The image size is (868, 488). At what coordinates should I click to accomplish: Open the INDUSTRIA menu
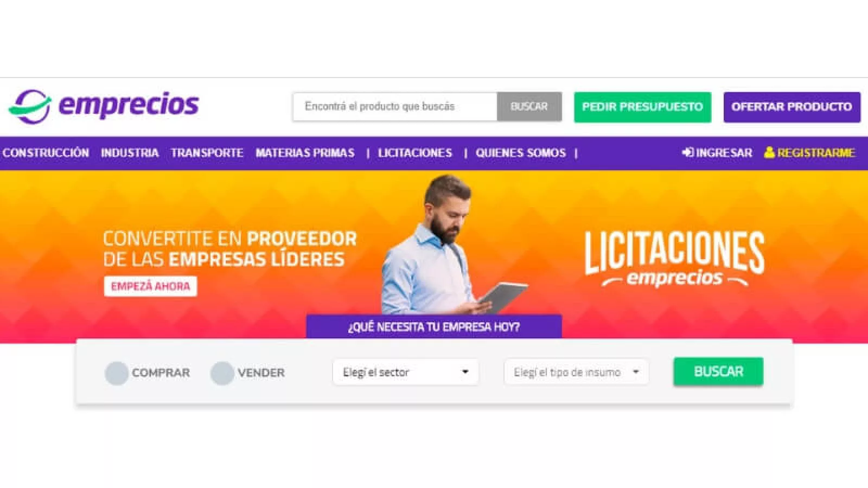(130, 153)
